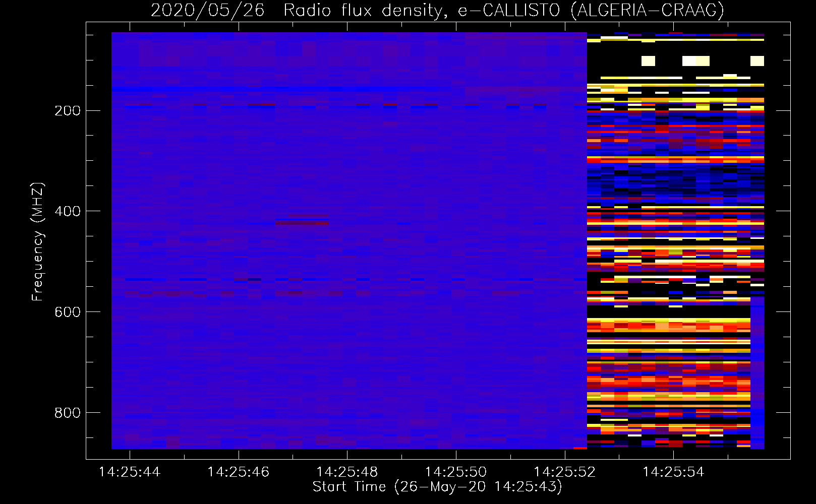Click the dark red streak near 420 MHz
This screenshot has height=504, width=816.
tap(302, 222)
